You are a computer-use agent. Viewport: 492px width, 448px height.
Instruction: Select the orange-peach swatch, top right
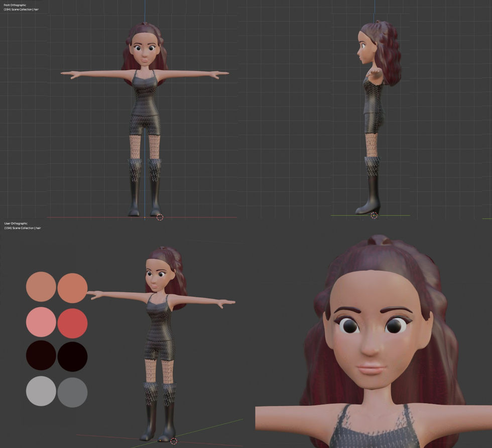(x=72, y=288)
